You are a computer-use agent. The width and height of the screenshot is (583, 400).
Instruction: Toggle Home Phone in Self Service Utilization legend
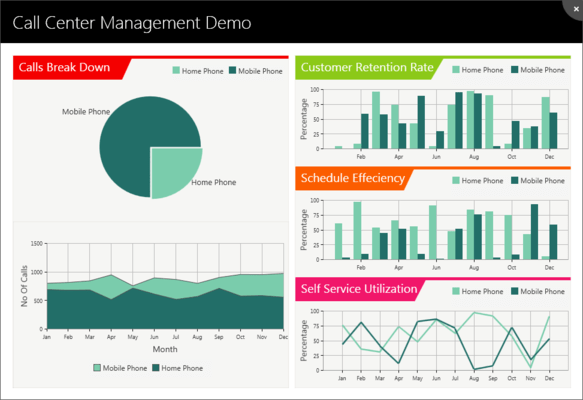[x=477, y=291]
